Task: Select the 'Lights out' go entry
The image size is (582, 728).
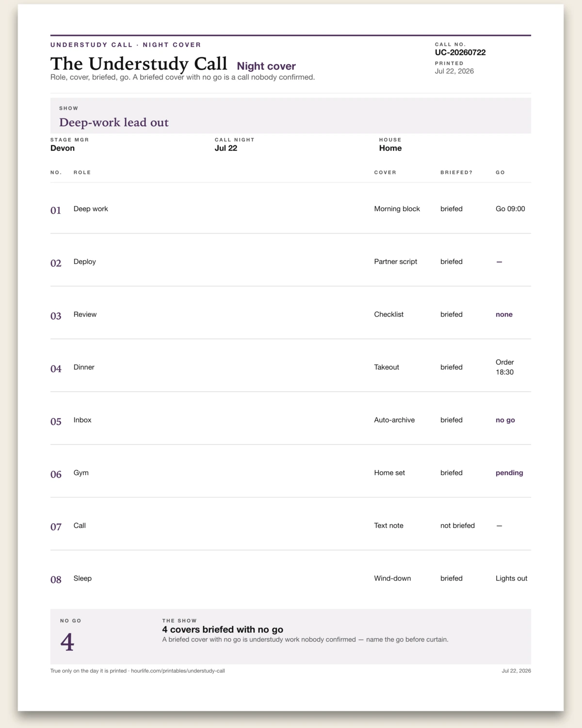Action: tap(511, 579)
